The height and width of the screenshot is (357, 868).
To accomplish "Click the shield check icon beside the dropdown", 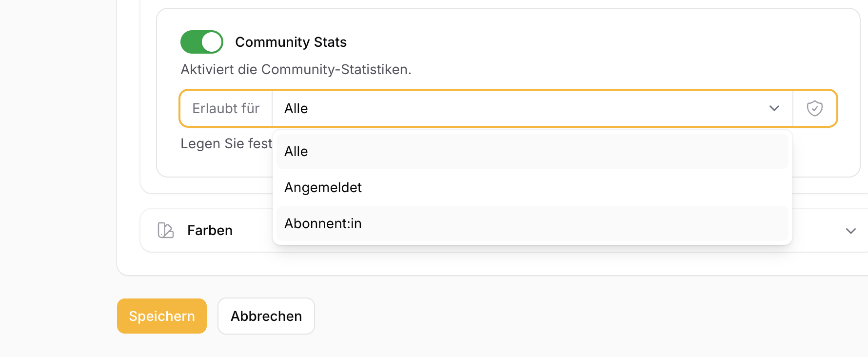I will [x=814, y=108].
